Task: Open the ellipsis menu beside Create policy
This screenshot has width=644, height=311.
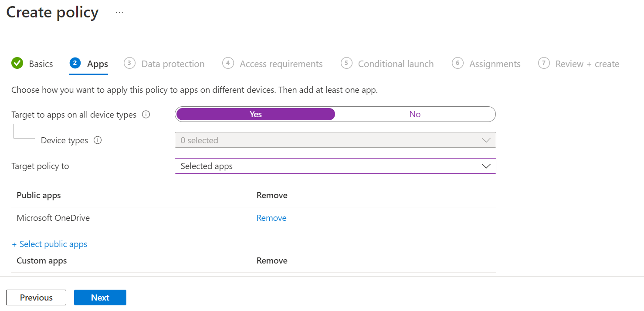Action: click(x=119, y=13)
